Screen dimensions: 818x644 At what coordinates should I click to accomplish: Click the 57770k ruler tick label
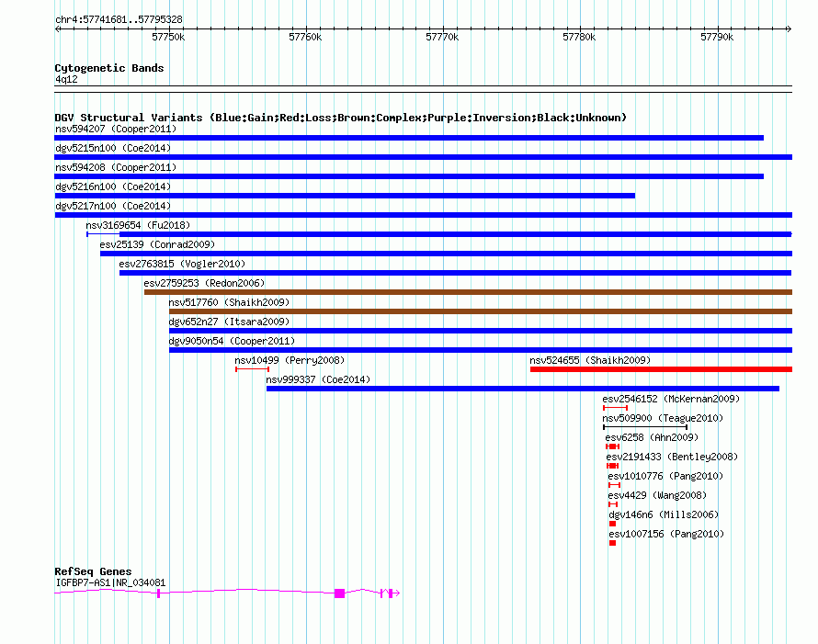pyautogui.click(x=442, y=37)
